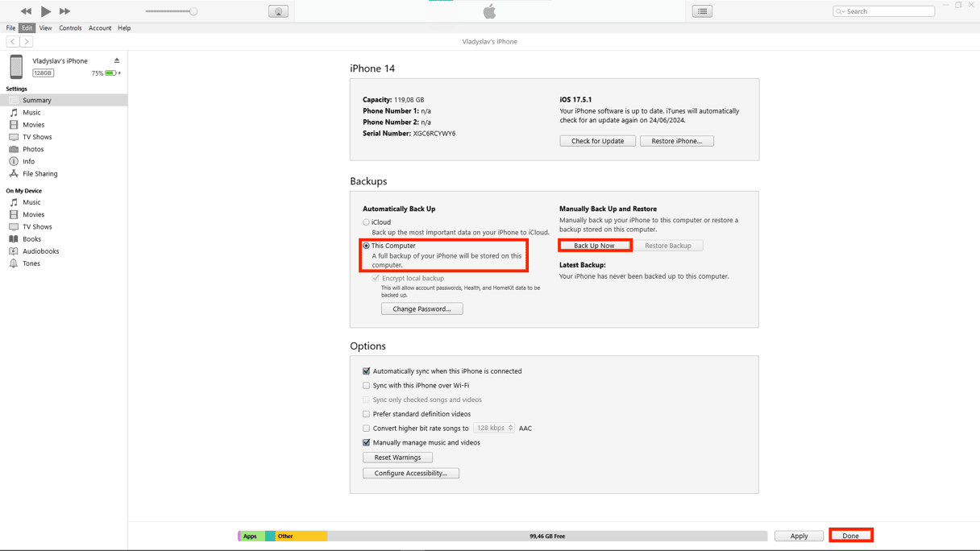Click the play button

(46, 11)
